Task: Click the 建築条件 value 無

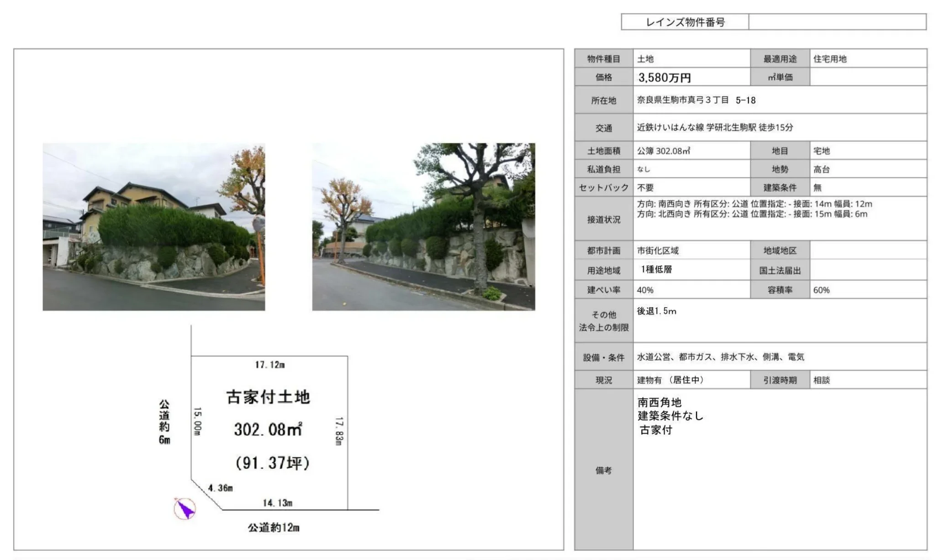Action: [x=818, y=188]
